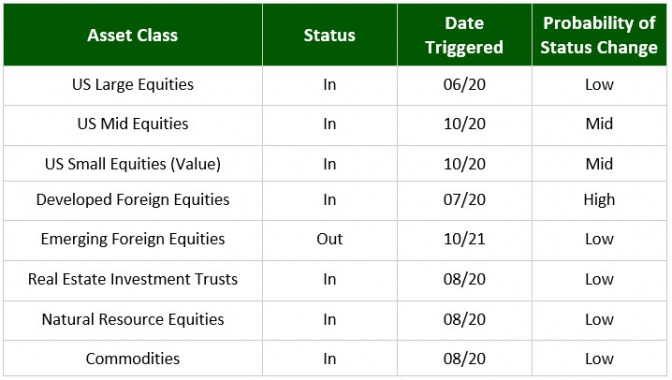This screenshot has width=672, height=380.
Task: Click the 07/20 date for Developed Foreign Equities
Action: (465, 200)
